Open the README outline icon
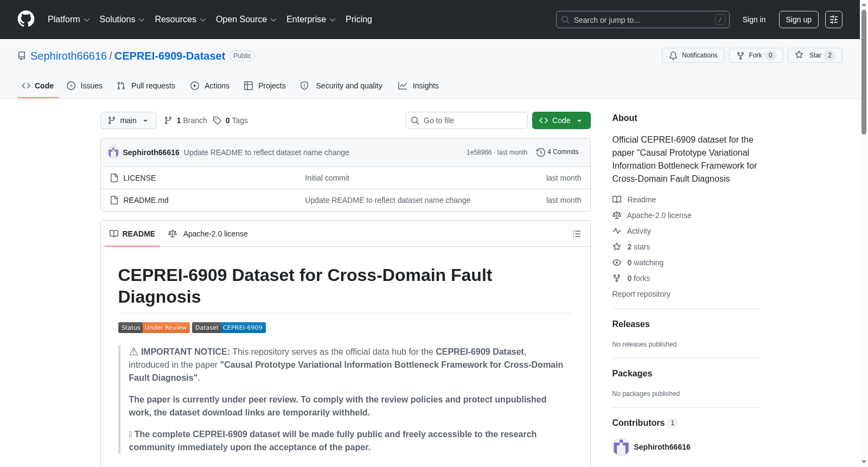The height and width of the screenshot is (467, 868). (x=577, y=234)
